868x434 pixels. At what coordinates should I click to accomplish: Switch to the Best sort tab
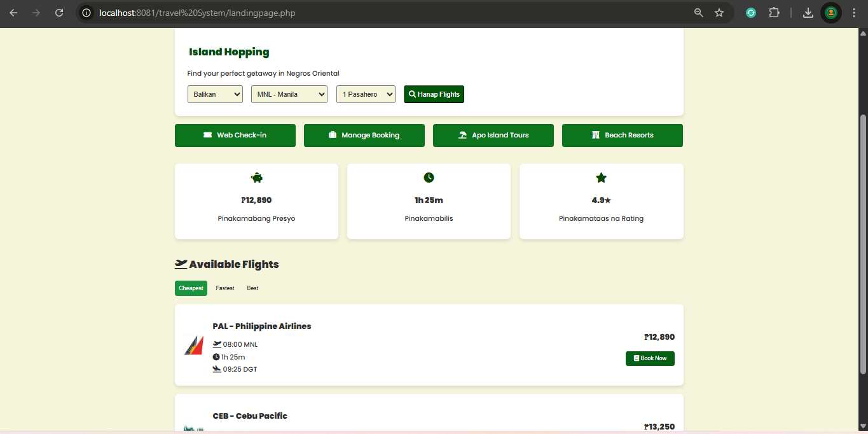click(252, 288)
